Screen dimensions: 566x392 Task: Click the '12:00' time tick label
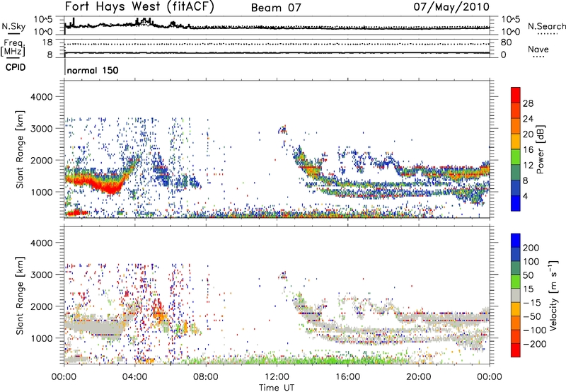277,377
